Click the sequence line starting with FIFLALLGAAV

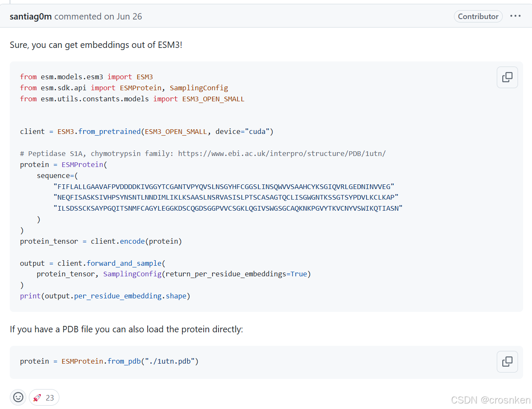[224, 186]
